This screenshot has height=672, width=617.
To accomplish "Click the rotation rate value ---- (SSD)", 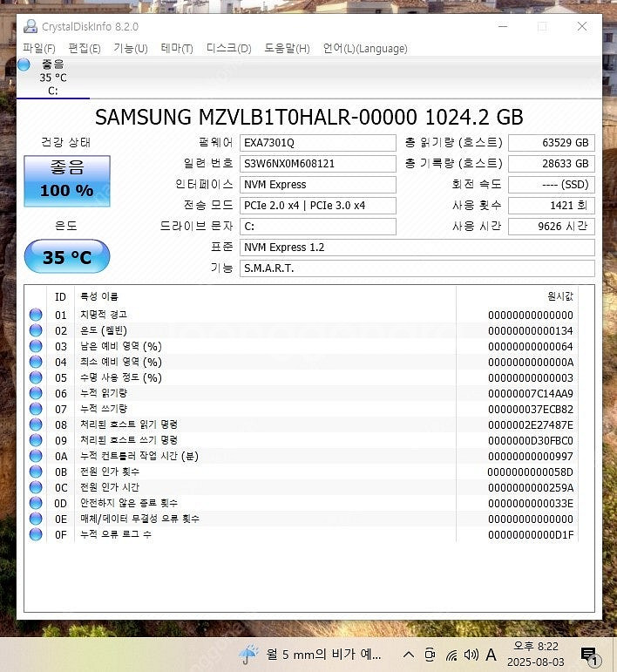I will (552, 185).
